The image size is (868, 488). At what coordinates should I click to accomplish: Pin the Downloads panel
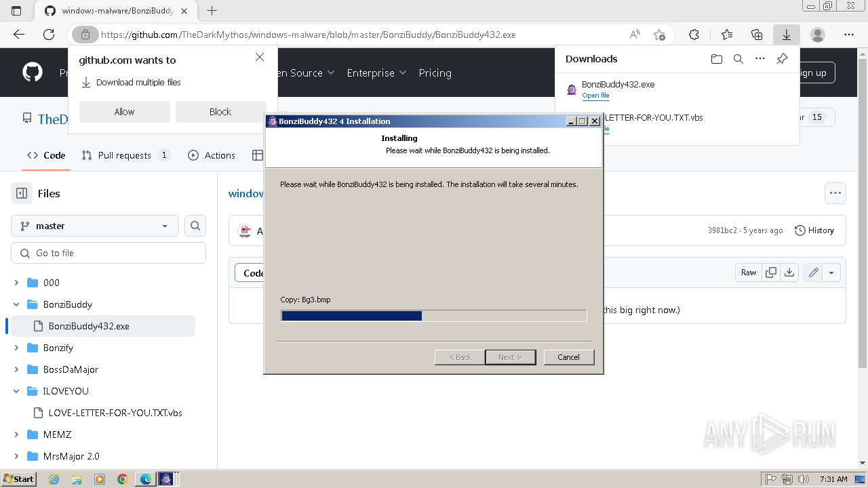pyautogui.click(x=782, y=59)
